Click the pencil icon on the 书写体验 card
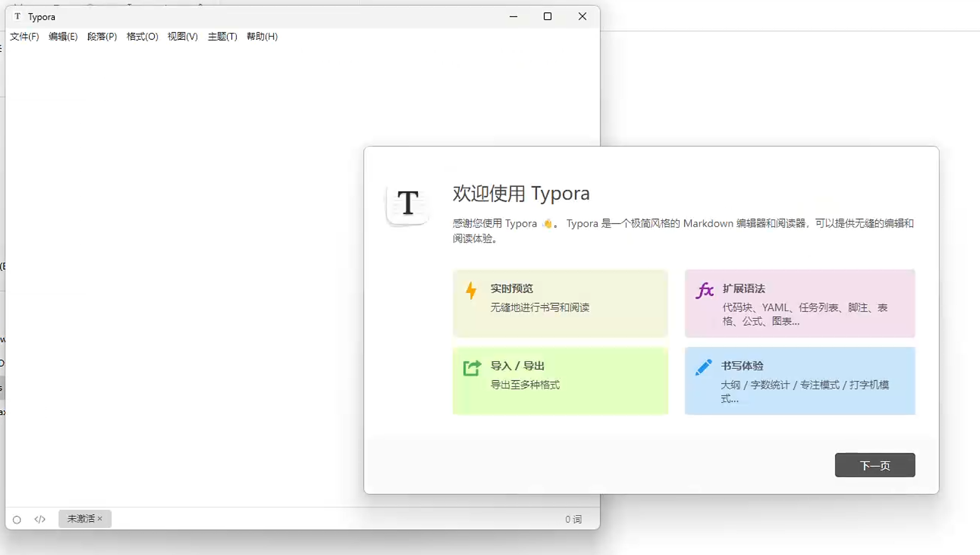 (x=704, y=367)
